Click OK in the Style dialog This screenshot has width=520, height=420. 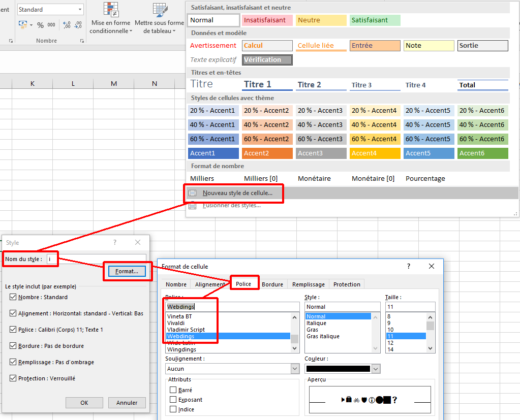click(84, 403)
